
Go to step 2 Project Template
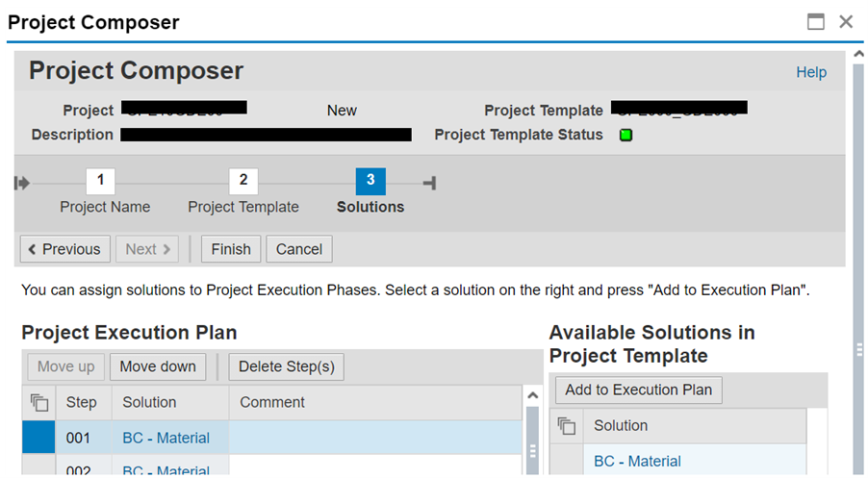pos(243,181)
